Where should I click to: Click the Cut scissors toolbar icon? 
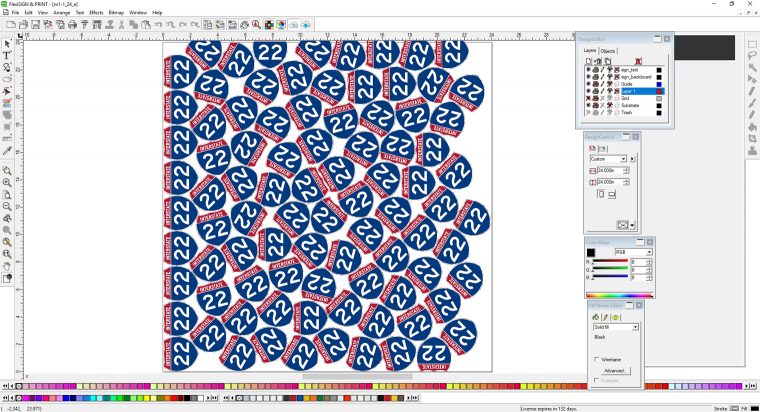coord(122,25)
